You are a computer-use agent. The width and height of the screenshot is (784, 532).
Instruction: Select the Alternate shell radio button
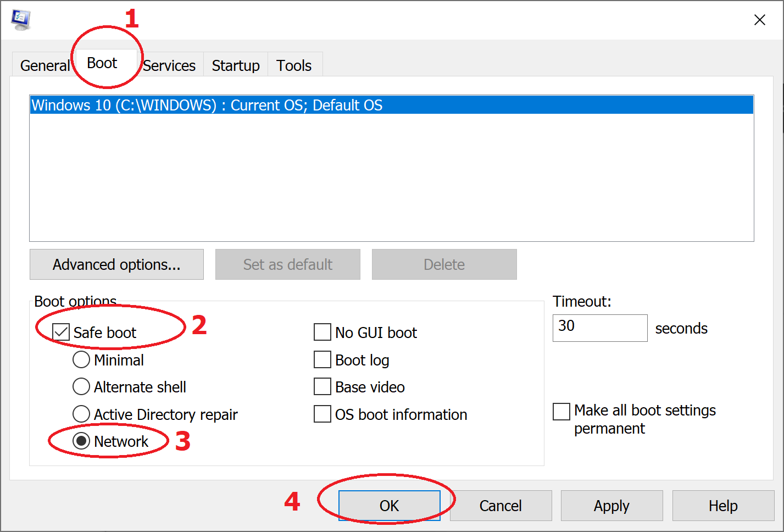[x=81, y=386]
